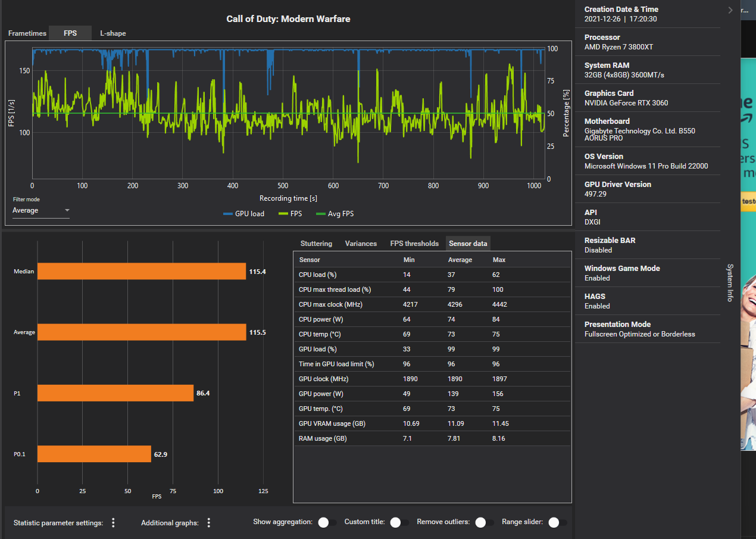
Task: Click the AMD Ryzen 7 3800XT processor entry
Action: coord(620,47)
